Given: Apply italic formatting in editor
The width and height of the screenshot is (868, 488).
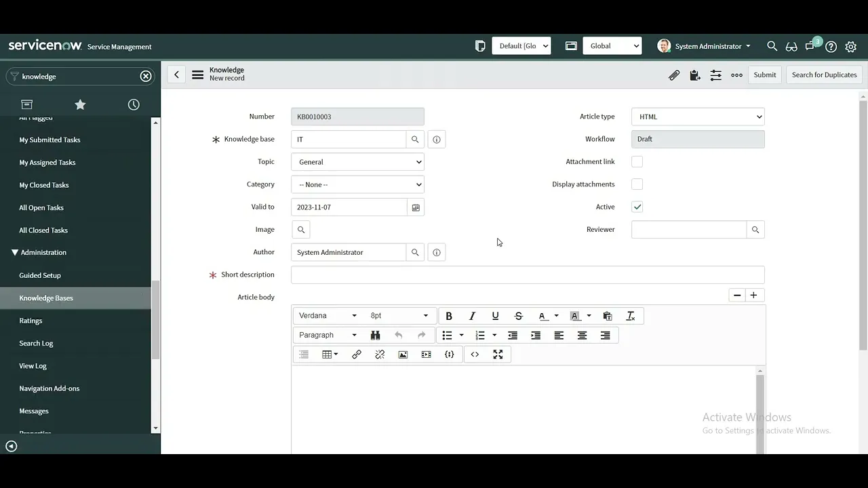Looking at the screenshot, I should (x=472, y=316).
